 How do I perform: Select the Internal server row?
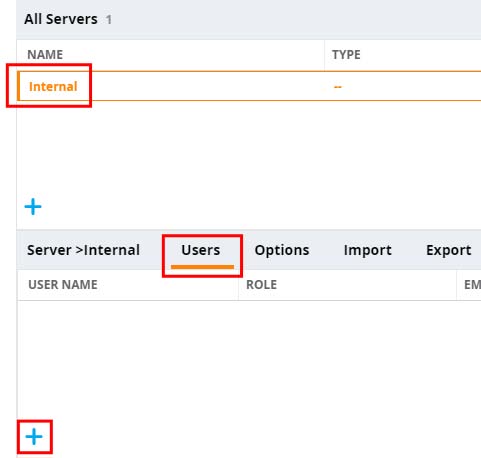pyautogui.click(x=249, y=86)
